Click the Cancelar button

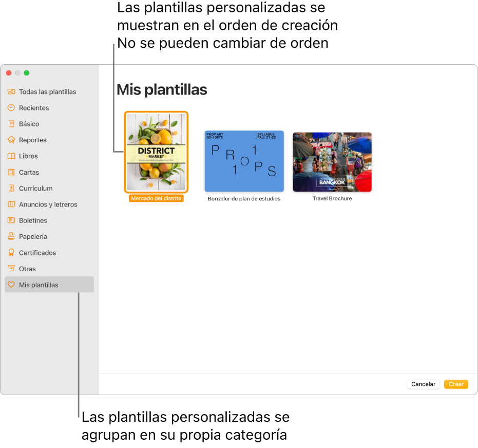coord(423,384)
